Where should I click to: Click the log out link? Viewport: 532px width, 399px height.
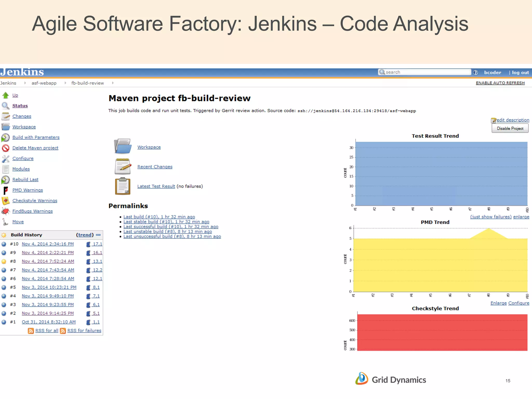pyautogui.click(x=520, y=72)
